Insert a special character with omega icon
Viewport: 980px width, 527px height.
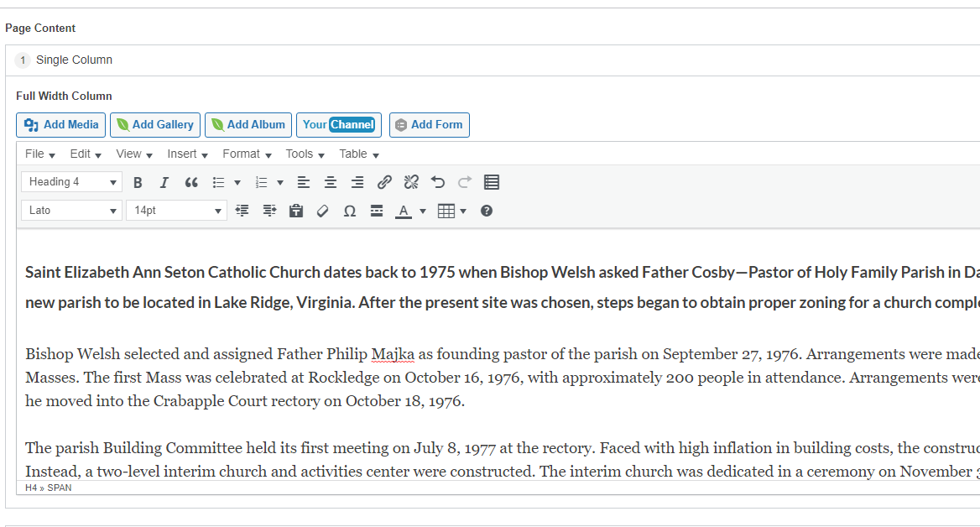click(x=350, y=211)
